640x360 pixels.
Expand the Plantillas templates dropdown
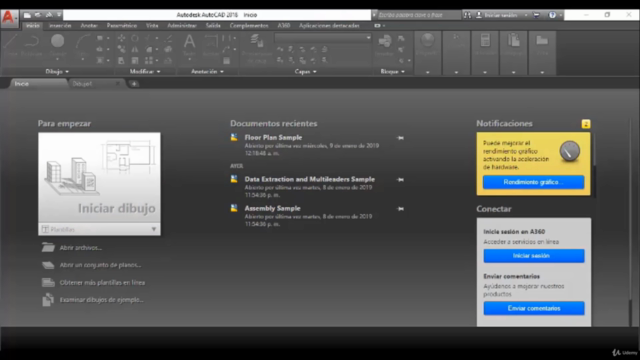point(154,229)
